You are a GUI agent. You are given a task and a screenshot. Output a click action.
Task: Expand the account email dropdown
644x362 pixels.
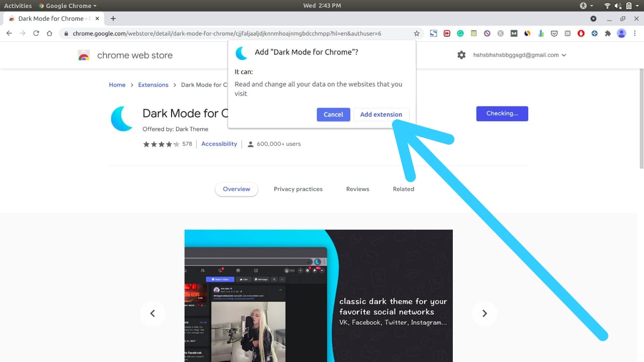(520, 55)
